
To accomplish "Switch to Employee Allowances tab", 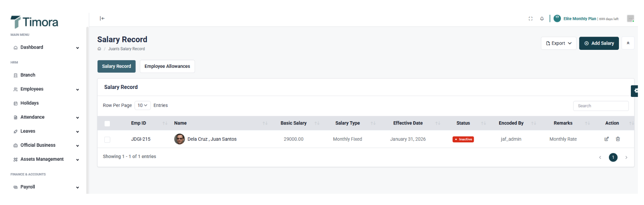I will pos(167,67).
